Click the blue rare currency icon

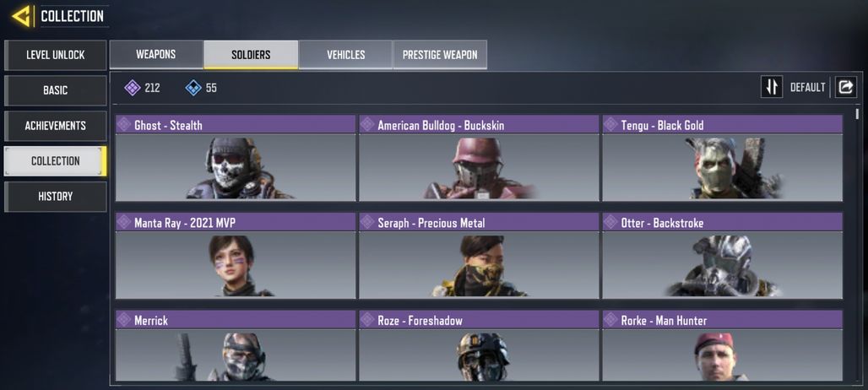coord(193,88)
